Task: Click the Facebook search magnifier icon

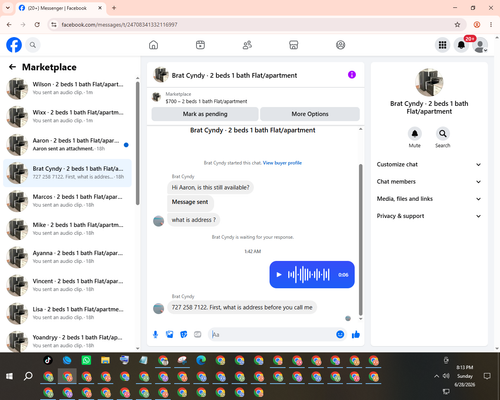Action: coord(33,45)
